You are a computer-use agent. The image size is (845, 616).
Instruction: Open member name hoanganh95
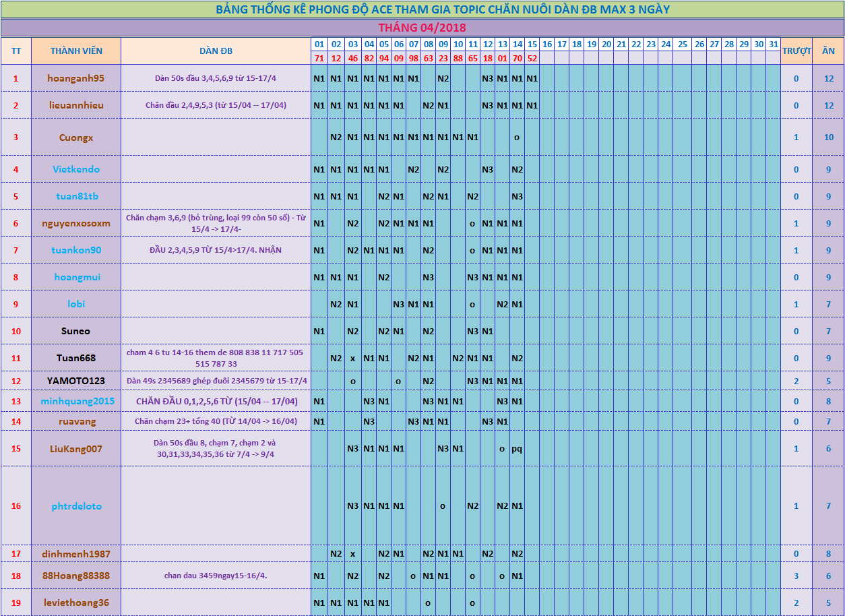[x=76, y=78]
